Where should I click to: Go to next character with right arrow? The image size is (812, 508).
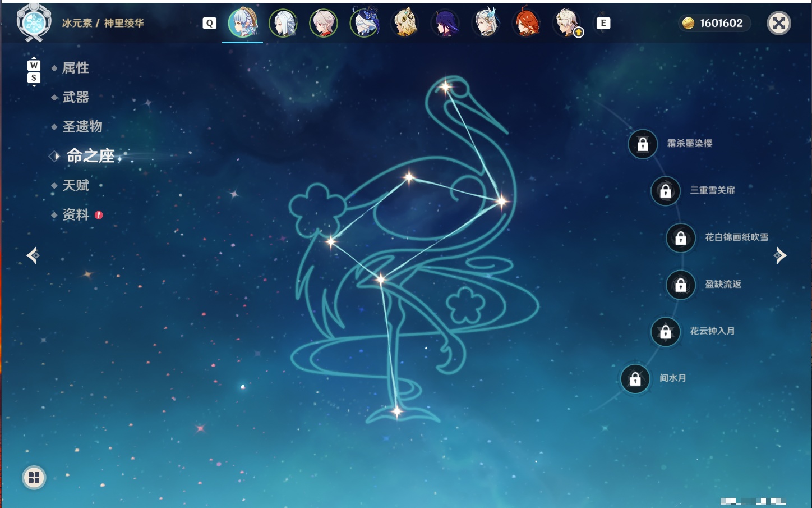tap(780, 255)
